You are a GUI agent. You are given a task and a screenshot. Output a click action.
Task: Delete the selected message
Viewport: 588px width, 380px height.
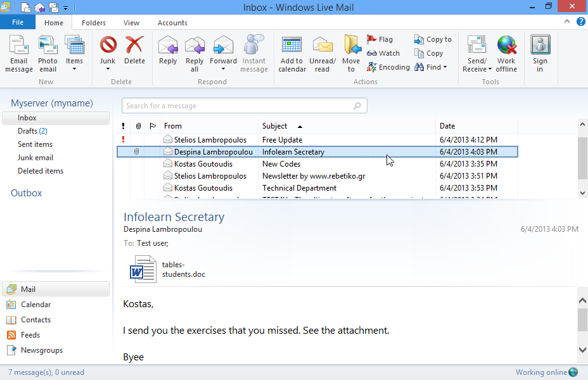click(x=134, y=51)
